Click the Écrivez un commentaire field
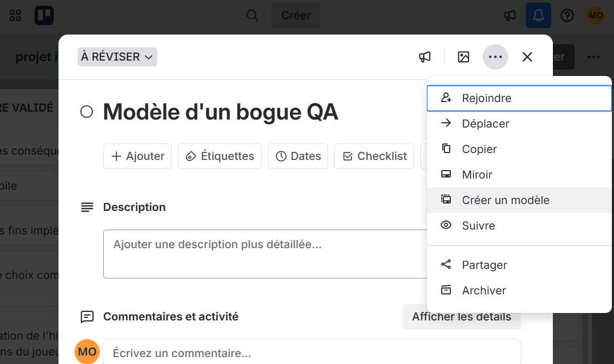Image resolution: width=614 pixels, height=364 pixels. pyautogui.click(x=266, y=351)
